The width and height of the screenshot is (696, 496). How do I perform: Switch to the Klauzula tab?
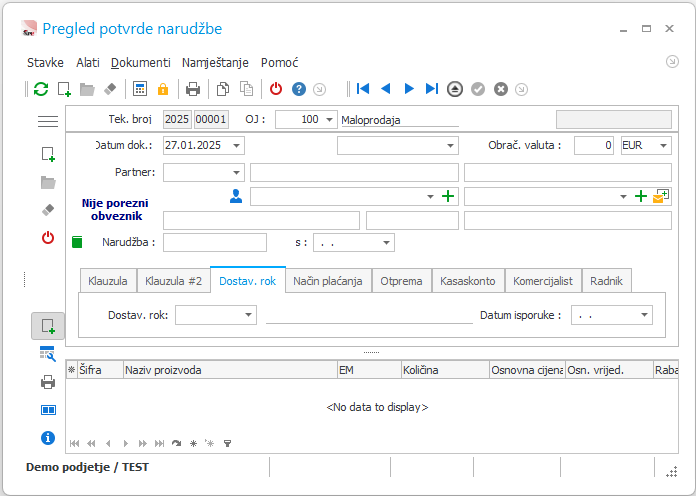(x=108, y=281)
